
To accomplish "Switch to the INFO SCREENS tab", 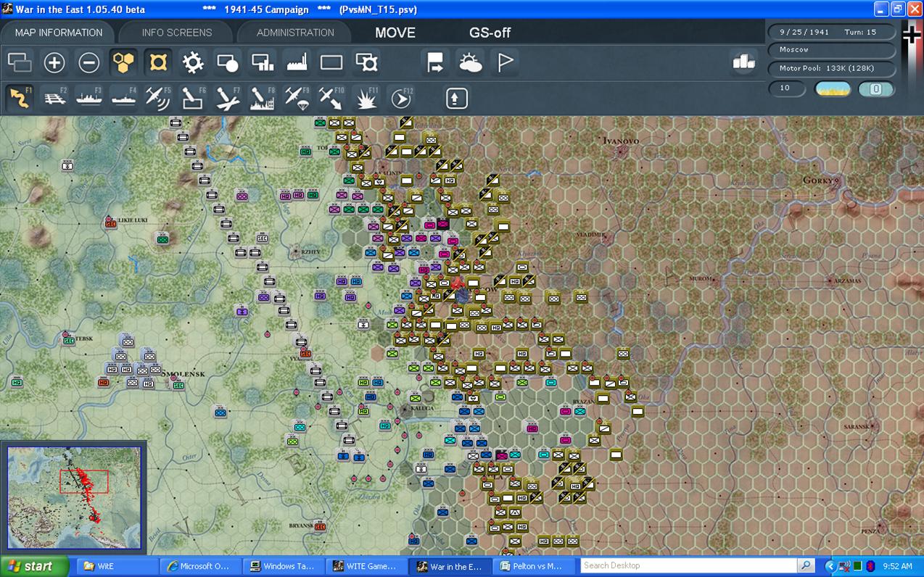I will (x=177, y=33).
